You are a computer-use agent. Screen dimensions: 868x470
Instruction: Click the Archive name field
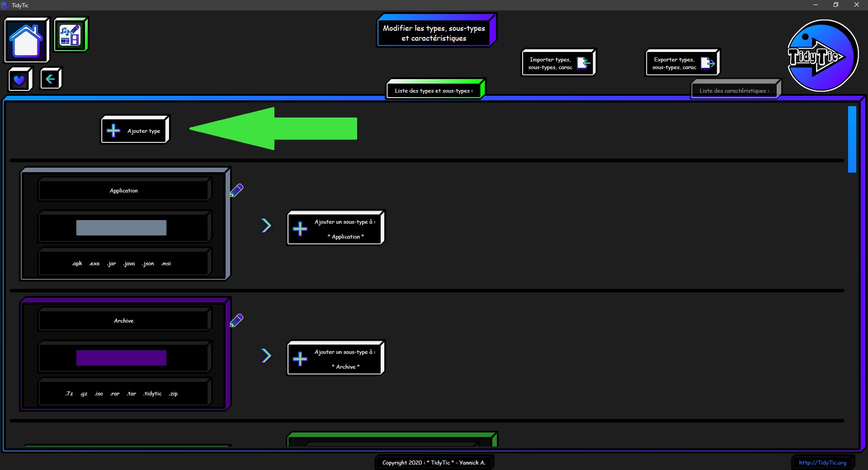coord(124,320)
